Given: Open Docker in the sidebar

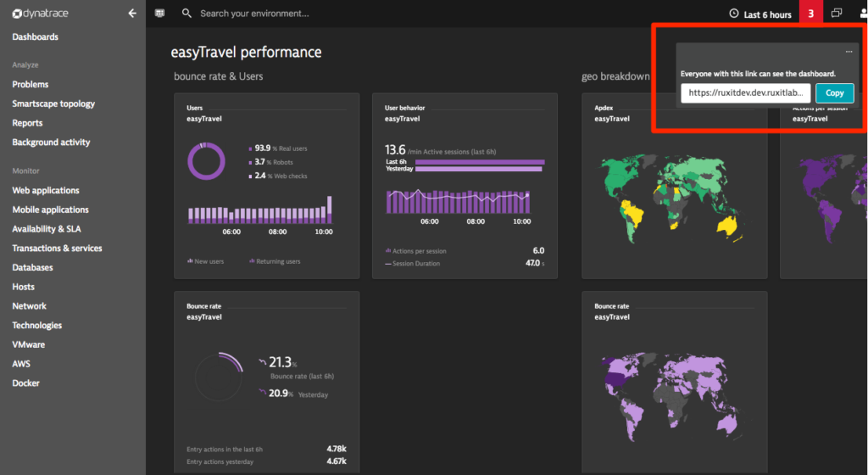Looking at the screenshot, I should point(26,383).
